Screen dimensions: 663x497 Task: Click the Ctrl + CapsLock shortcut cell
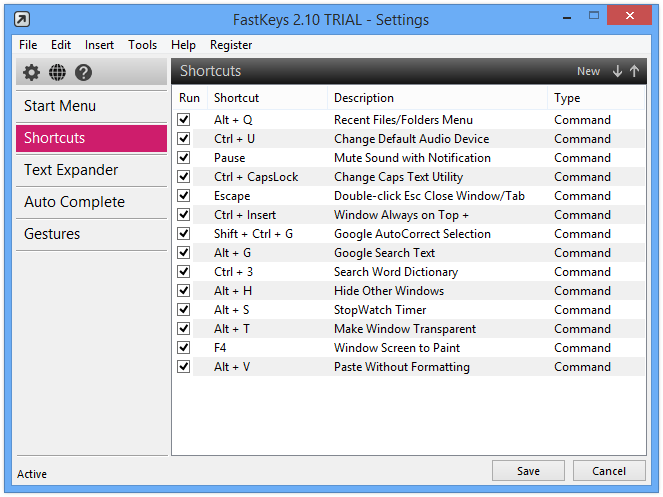pyautogui.click(x=256, y=177)
